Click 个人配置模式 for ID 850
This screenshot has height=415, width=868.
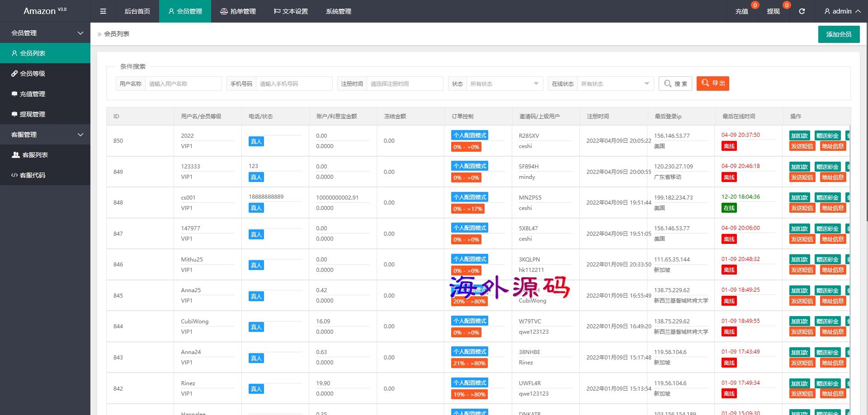[470, 135]
